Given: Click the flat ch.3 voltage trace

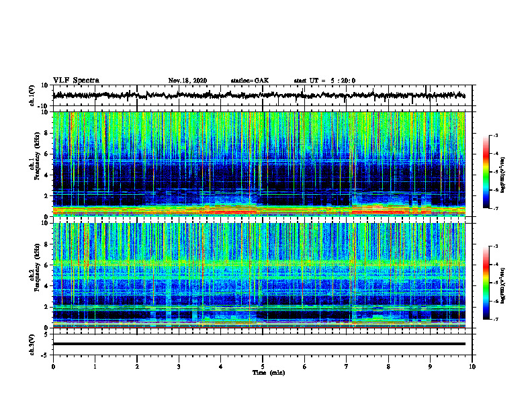Looking at the screenshot, I should click(259, 344).
